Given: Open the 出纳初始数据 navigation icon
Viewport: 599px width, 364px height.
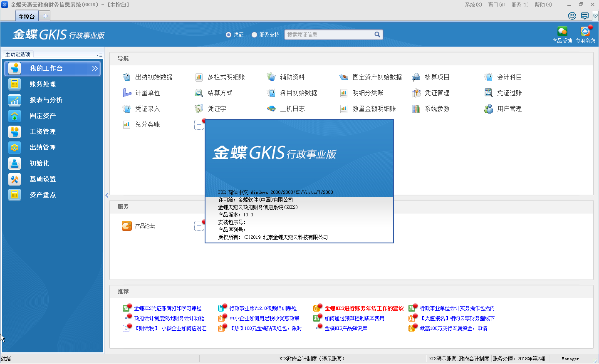Looking at the screenshot, I should [126, 77].
